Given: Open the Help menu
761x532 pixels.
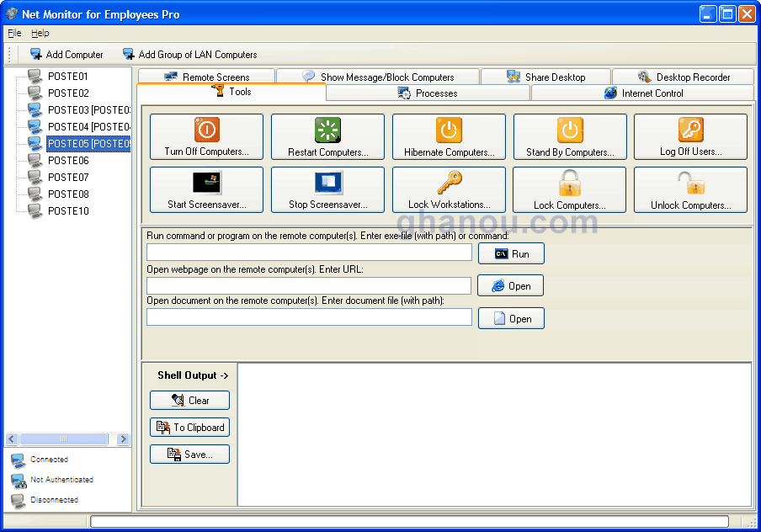Looking at the screenshot, I should click(40, 33).
